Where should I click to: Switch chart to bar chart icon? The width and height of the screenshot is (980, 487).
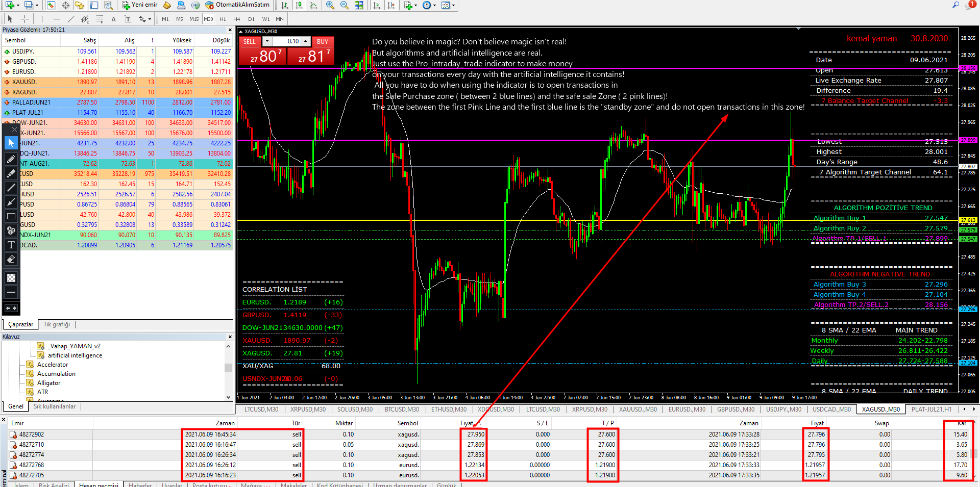pos(285,5)
